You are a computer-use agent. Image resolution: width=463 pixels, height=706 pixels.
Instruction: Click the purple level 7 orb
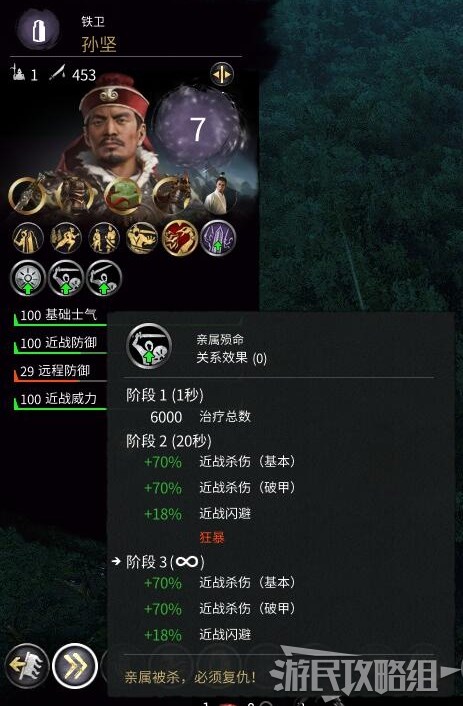(x=198, y=127)
